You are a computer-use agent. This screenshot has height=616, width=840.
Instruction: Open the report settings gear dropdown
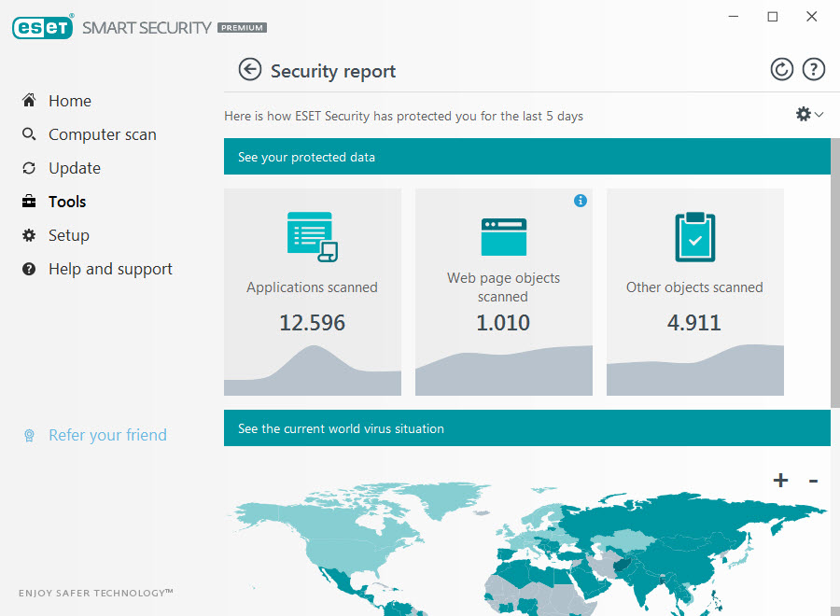[x=809, y=114]
